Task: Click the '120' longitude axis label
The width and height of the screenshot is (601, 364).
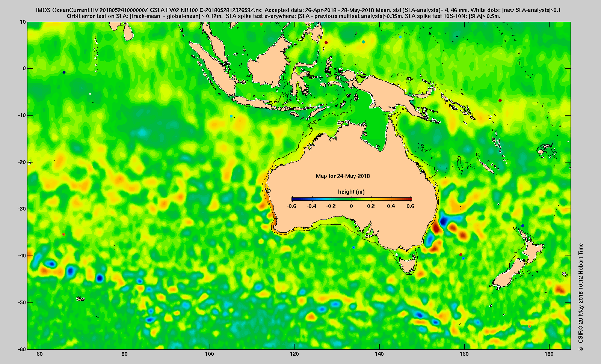Action: coord(294,354)
